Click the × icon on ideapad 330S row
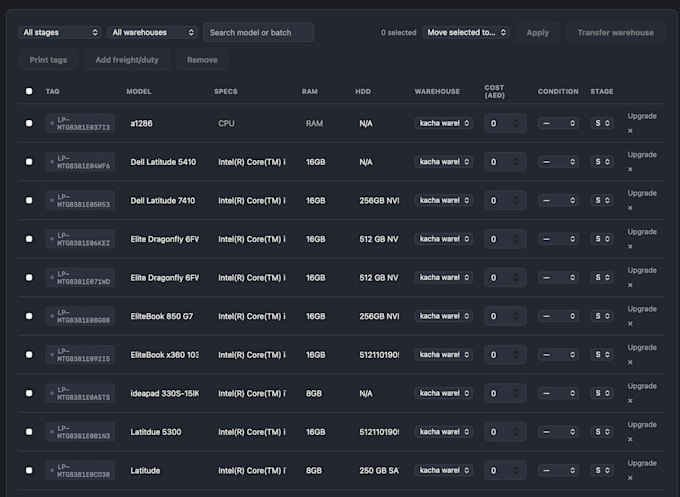Image resolution: width=680 pixels, height=497 pixels. (x=630, y=401)
